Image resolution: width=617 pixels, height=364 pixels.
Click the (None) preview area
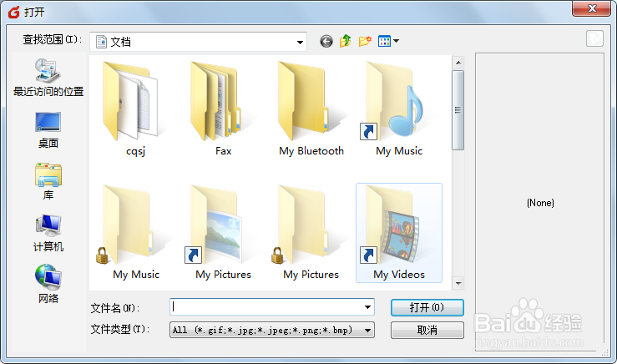(x=540, y=203)
